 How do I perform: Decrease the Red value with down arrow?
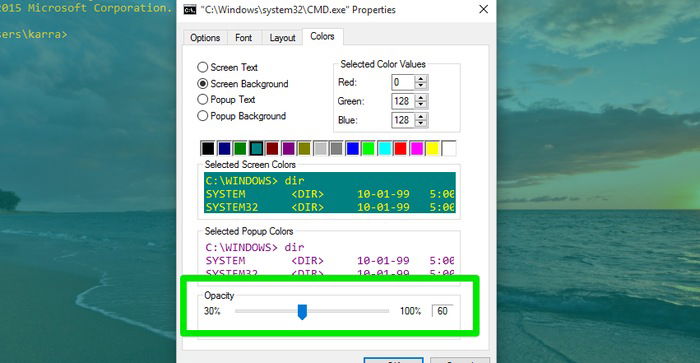421,86
